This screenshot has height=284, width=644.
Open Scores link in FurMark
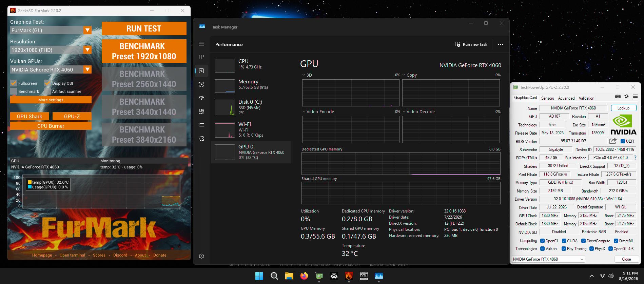pos(99,255)
